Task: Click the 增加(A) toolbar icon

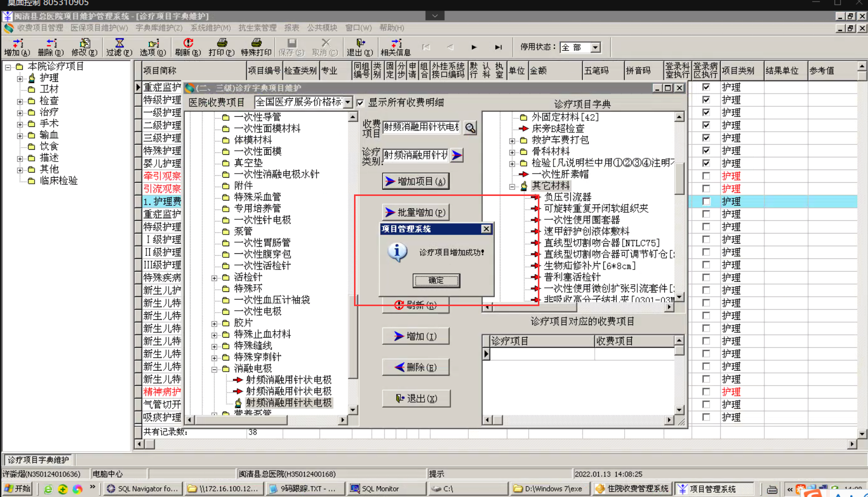Action: (17, 47)
